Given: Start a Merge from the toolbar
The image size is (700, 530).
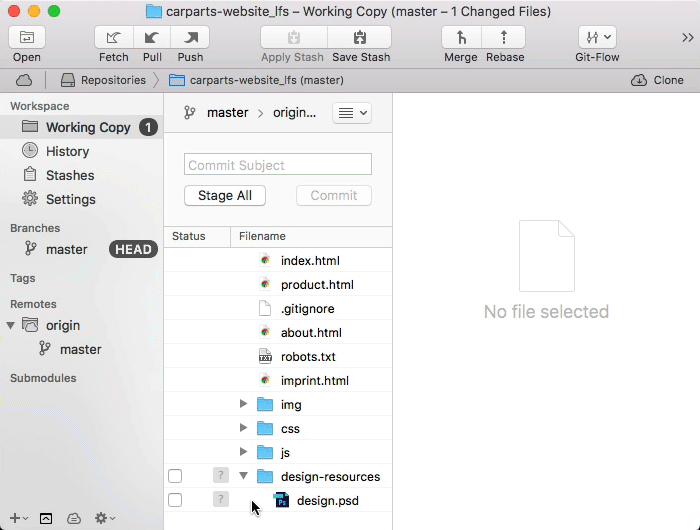Looking at the screenshot, I should tap(461, 38).
